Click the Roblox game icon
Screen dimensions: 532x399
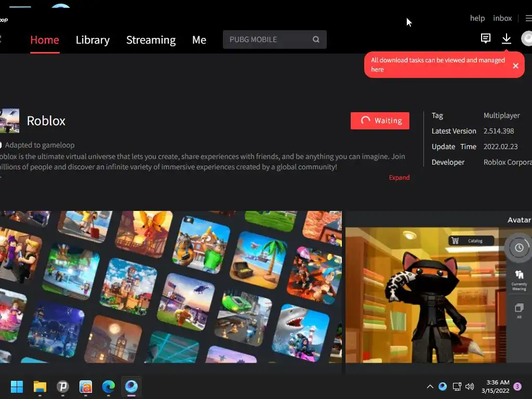pos(9,121)
